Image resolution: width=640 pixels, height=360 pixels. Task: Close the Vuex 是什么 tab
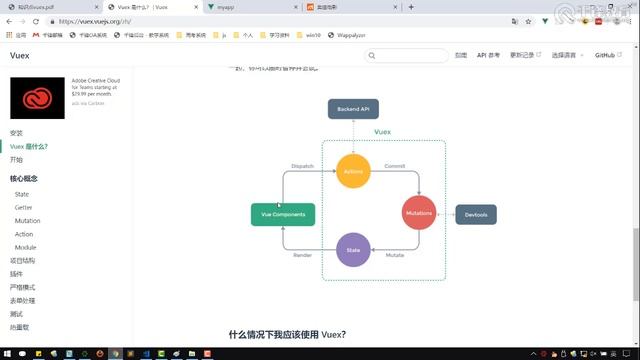pos(196,7)
